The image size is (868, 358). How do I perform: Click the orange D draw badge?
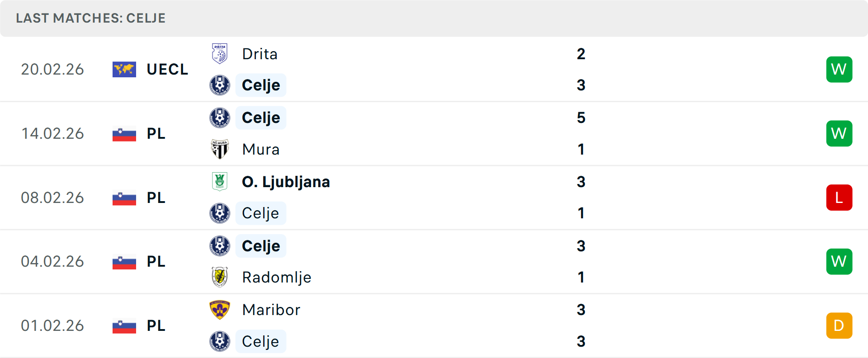[839, 325]
